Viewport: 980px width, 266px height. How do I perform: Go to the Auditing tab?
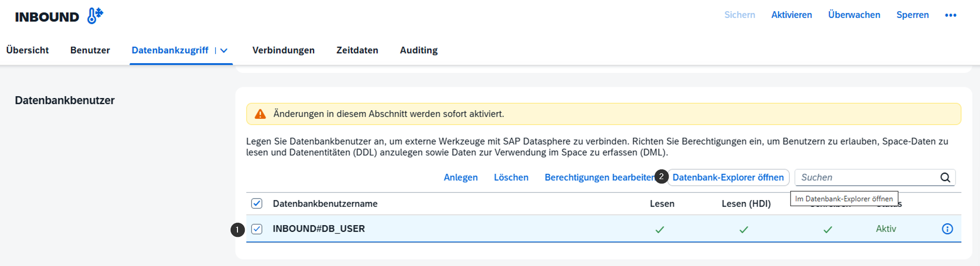coord(419,50)
